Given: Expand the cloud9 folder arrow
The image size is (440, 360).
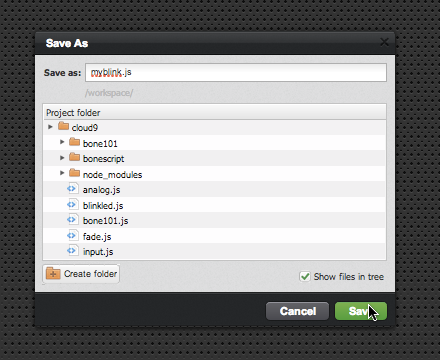Looking at the screenshot, I should (50, 127).
